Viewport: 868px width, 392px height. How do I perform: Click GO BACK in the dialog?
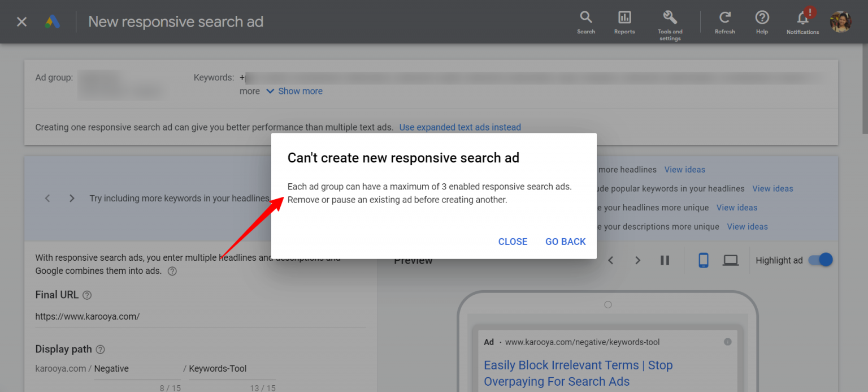565,242
